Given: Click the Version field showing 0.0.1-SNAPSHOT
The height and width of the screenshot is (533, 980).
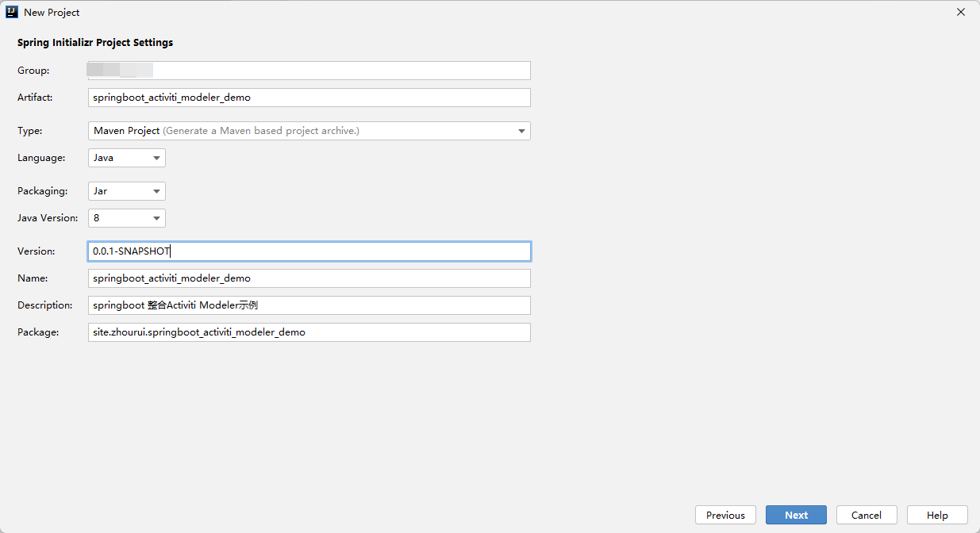Looking at the screenshot, I should (309, 251).
